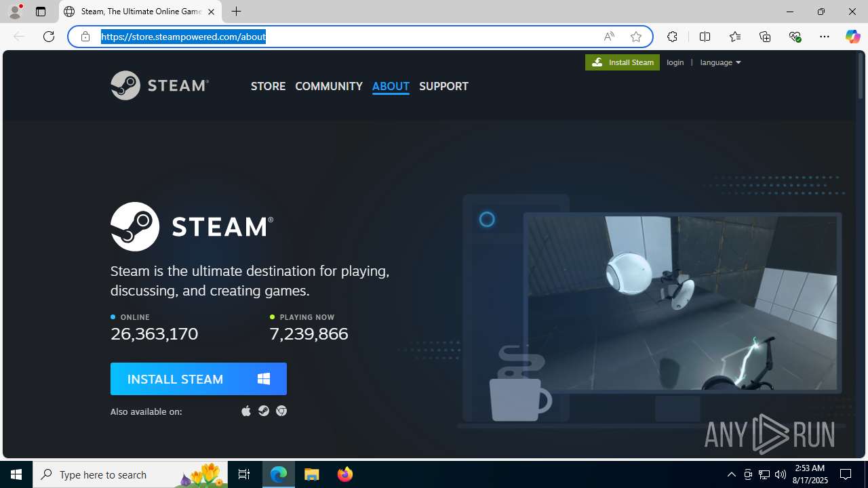Expand the language dropdown
868x488 pixels.
click(720, 62)
